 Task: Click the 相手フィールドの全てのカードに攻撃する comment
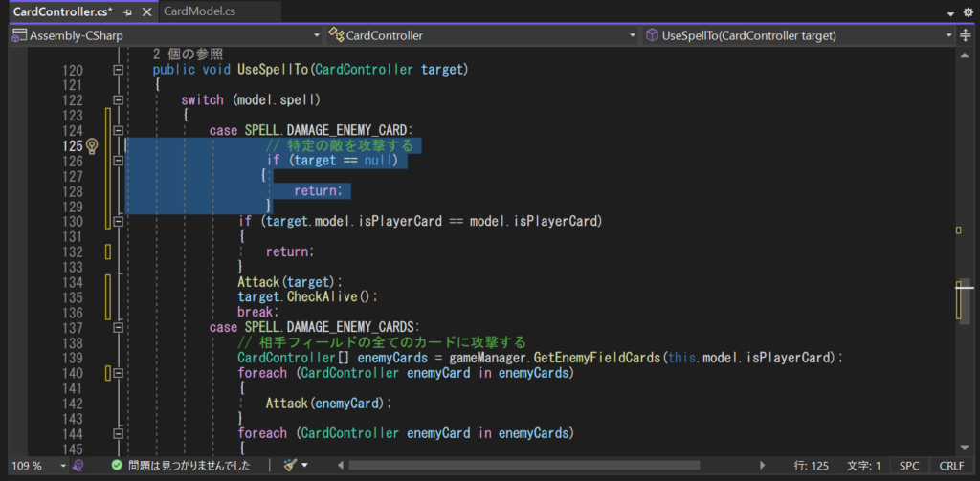tap(382, 343)
